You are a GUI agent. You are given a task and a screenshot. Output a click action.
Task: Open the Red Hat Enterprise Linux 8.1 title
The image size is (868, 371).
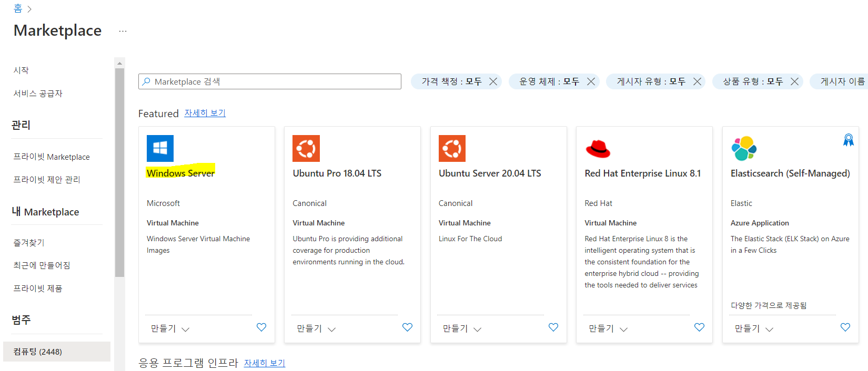pyautogui.click(x=643, y=173)
